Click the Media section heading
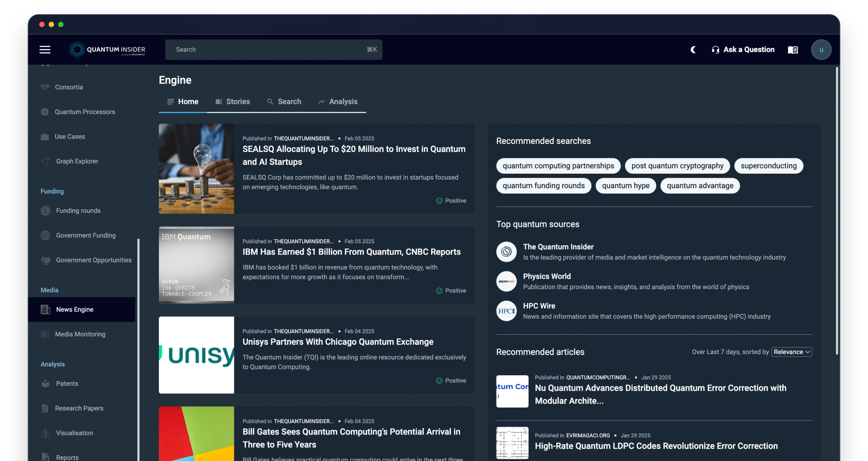 (50, 290)
